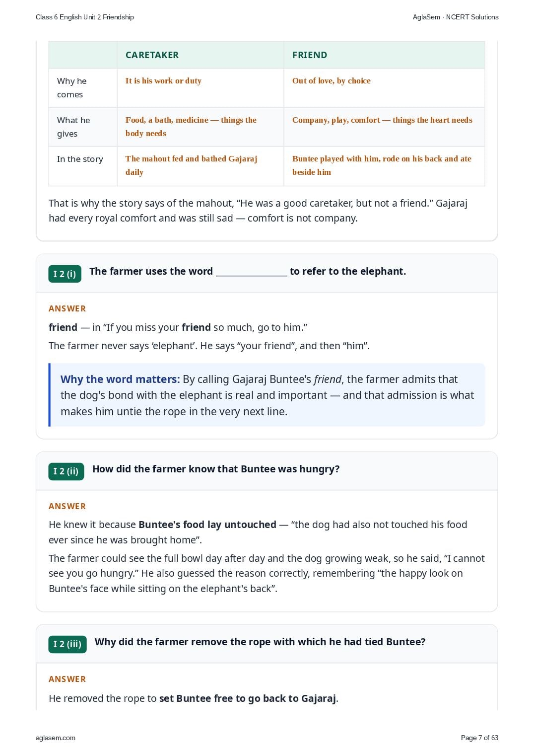534x756 pixels.
Task: Click the 'What he gives' row label
Action: click(x=73, y=127)
